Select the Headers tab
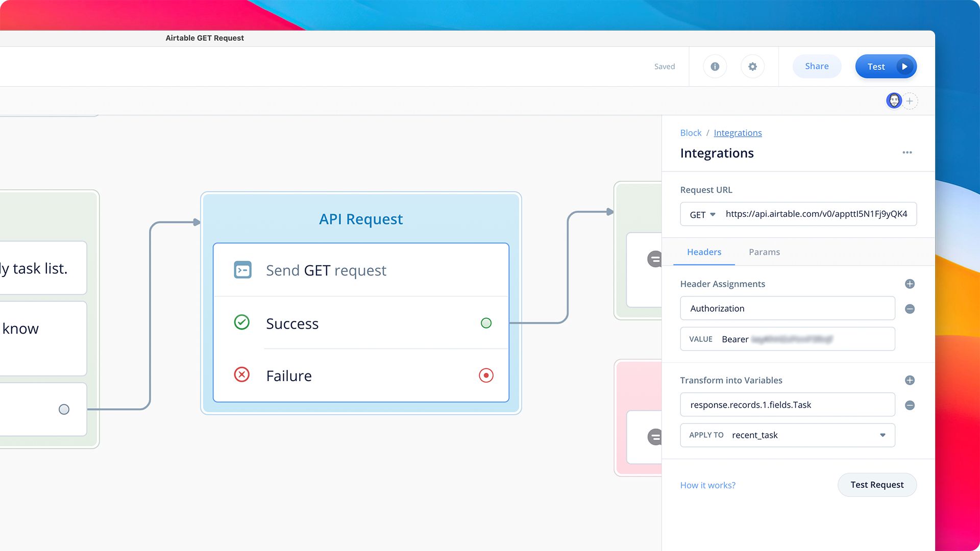This screenshot has height=551, width=980. (x=704, y=252)
